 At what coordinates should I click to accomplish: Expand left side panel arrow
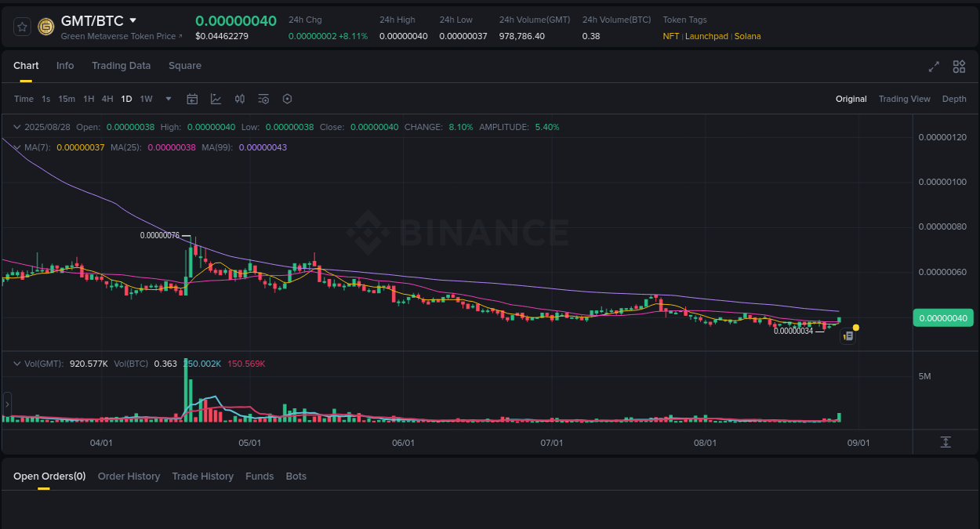pos(7,404)
